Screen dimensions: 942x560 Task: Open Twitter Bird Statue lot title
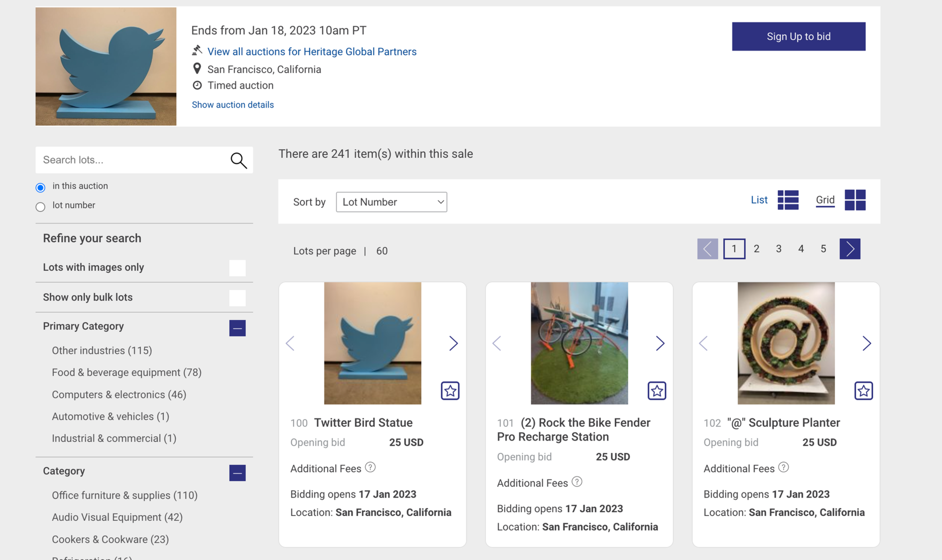pos(363,423)
